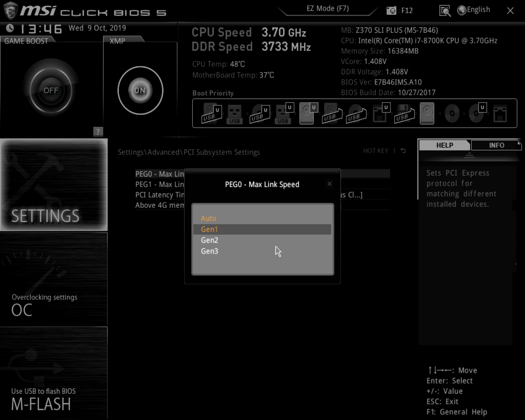Pick Gen2 from the Max Link Speed popup

coord(210,240)
